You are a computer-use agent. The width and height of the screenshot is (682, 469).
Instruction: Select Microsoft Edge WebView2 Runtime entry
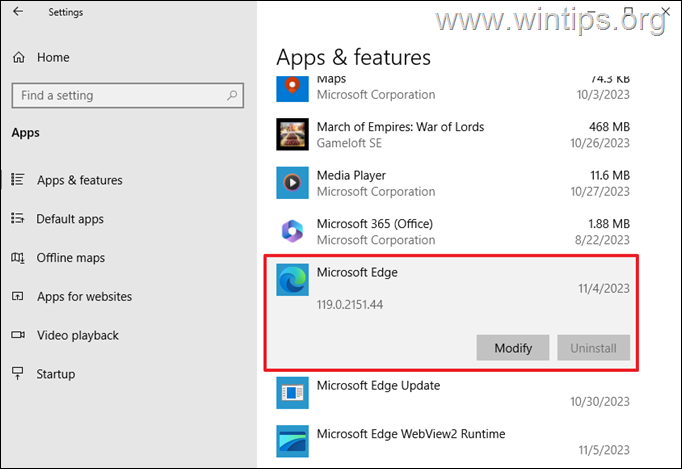coord(453,441)
